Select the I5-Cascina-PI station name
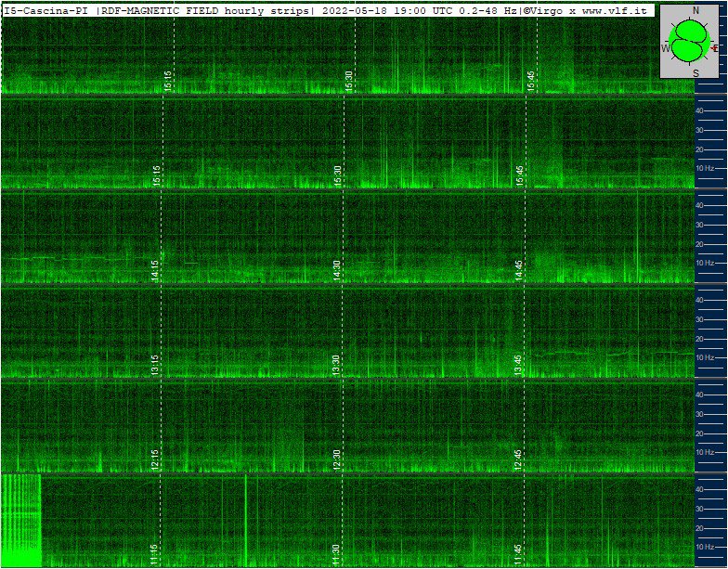 click(45, 9)
